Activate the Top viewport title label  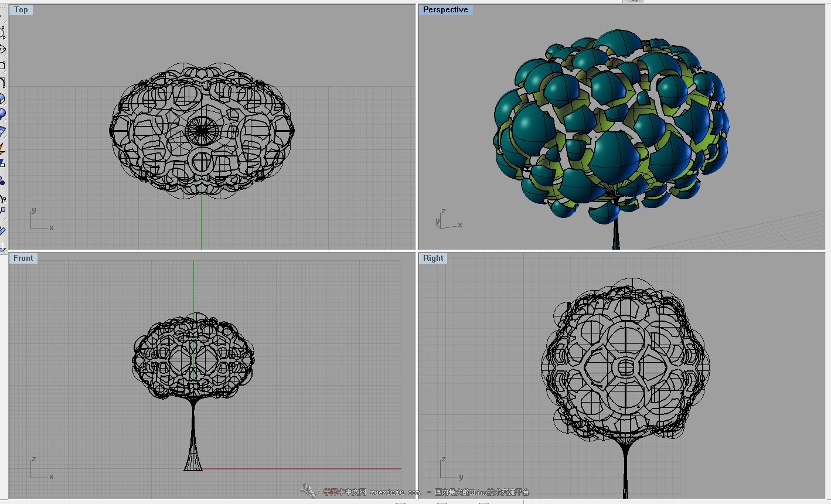click(21, 10)
